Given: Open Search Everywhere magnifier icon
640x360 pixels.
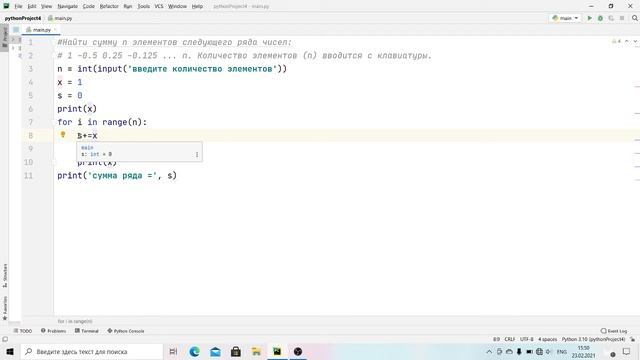Looking at the screenshot, I should pos(635,18).
